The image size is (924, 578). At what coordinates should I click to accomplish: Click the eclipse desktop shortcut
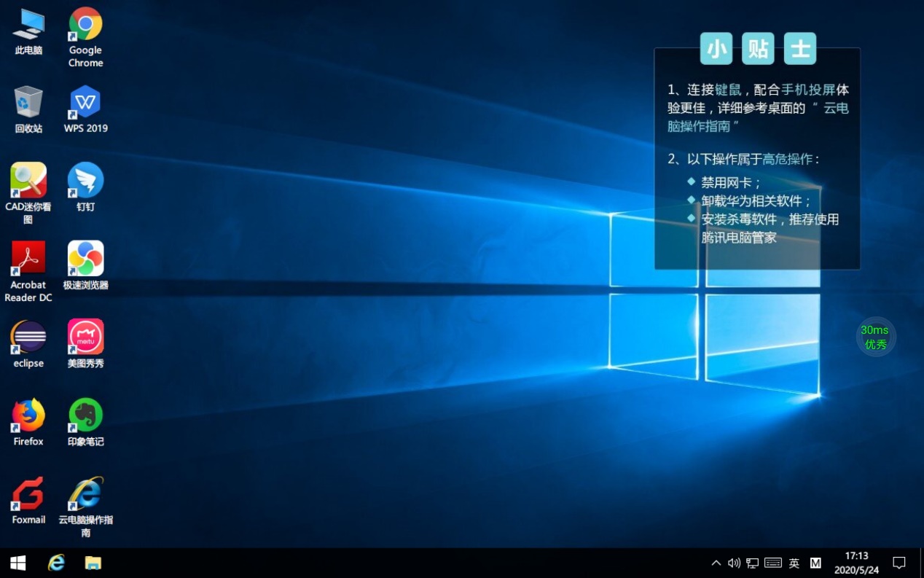[28, 337]
